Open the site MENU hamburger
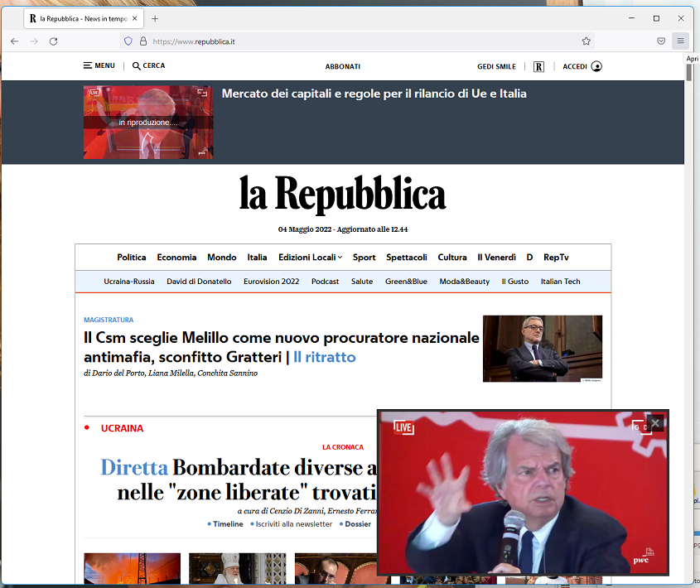 point(99,65)
